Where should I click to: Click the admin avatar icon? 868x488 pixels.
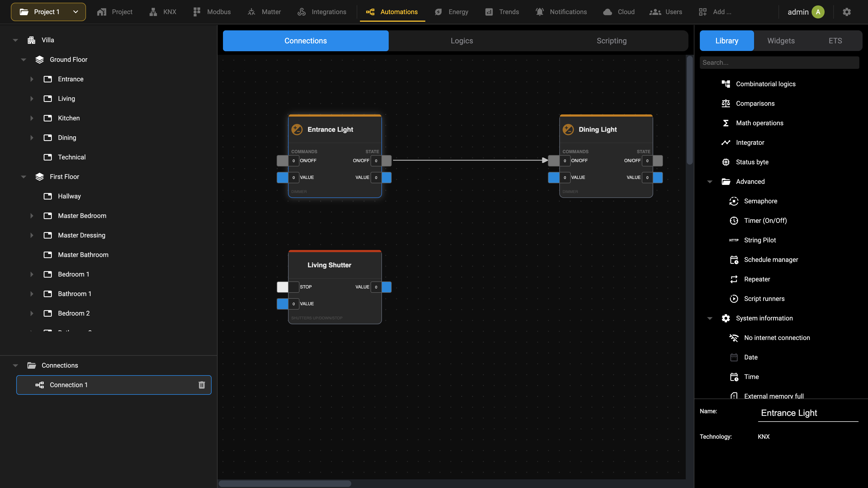pos(818,12)
